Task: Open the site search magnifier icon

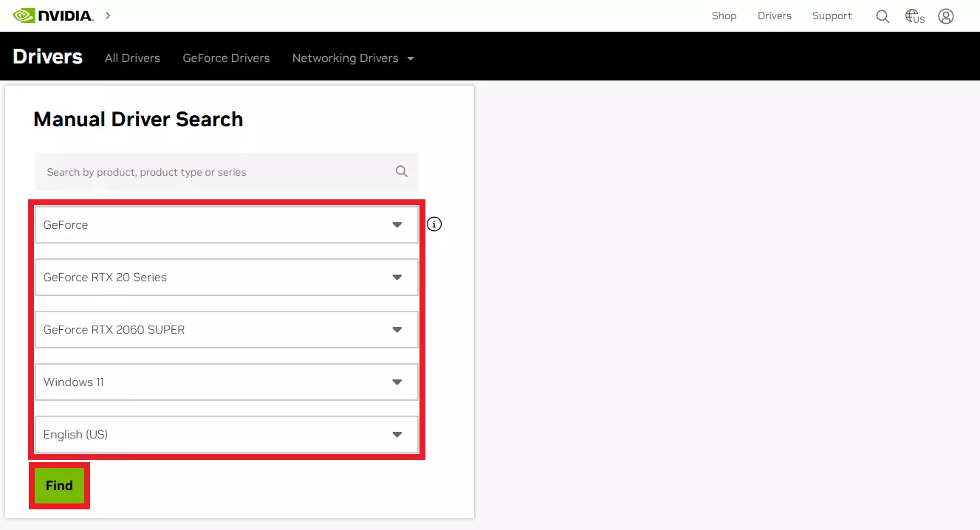Action: (x=883, y=16)
